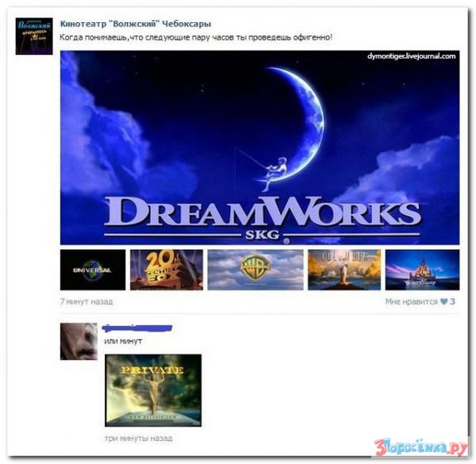Select the Warner Bros logo thumbnail
The height and width of the screenshot is (464, 476).
click(x=255, y=270)
